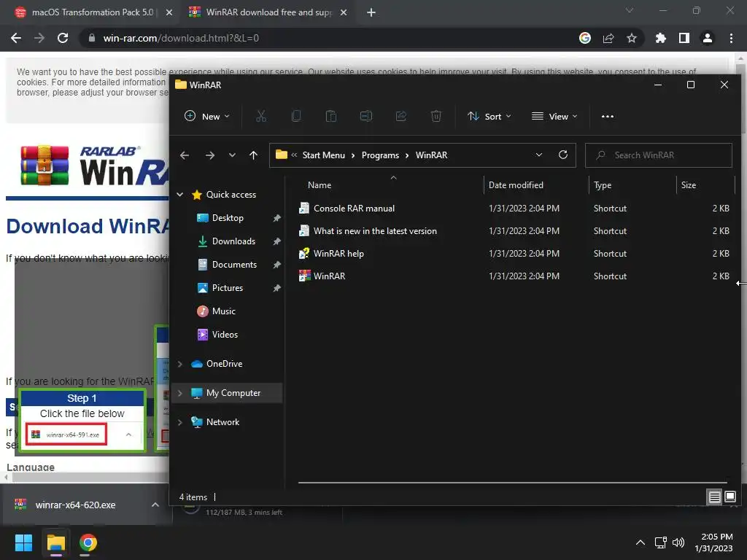The height and width of the screenshot is (560, 747).
Task: Show hidden tray icons chevron
Action: (x=640, y=542)
